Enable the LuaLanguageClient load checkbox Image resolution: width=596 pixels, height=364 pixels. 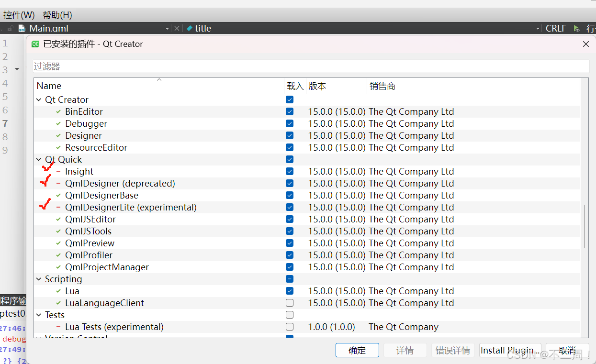pyautogui.click(x=289, y=303)
